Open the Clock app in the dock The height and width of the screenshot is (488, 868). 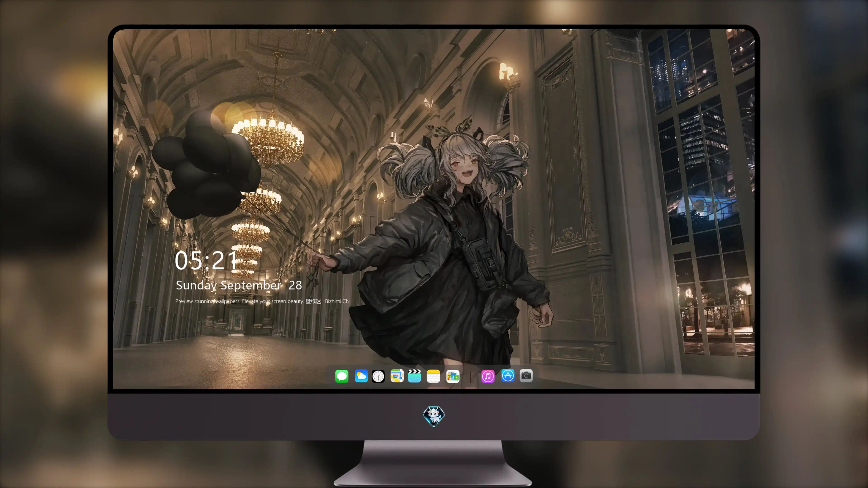(x=378, y=376)
